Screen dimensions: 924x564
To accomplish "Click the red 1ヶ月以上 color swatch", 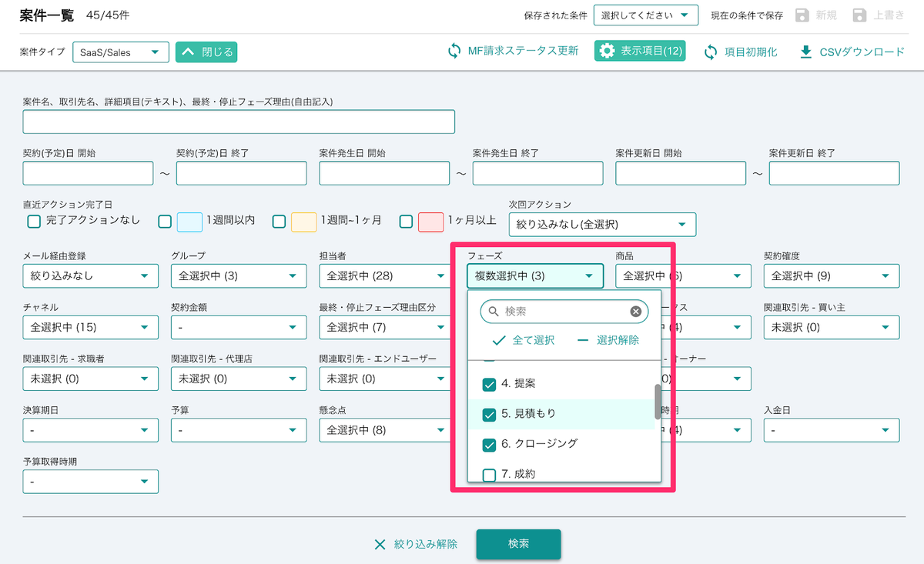I will [431, 222].
